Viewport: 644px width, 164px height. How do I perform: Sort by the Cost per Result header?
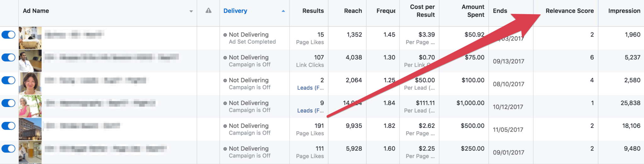point(422,11)
